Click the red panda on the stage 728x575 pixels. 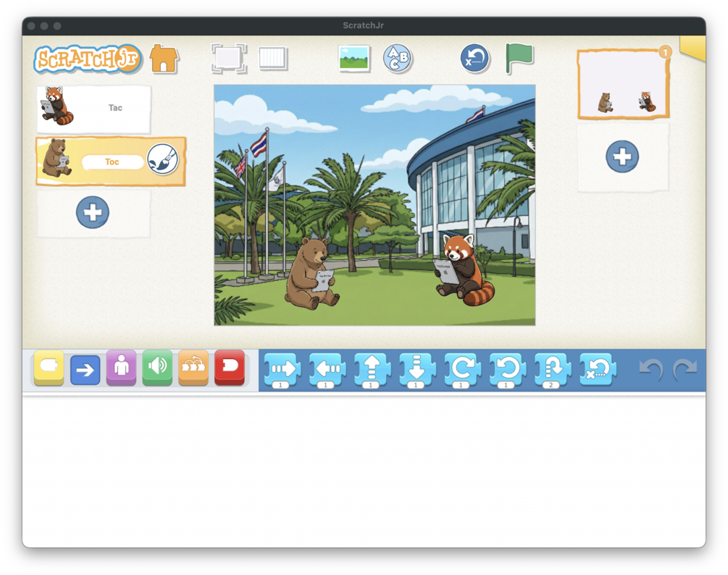465,269
